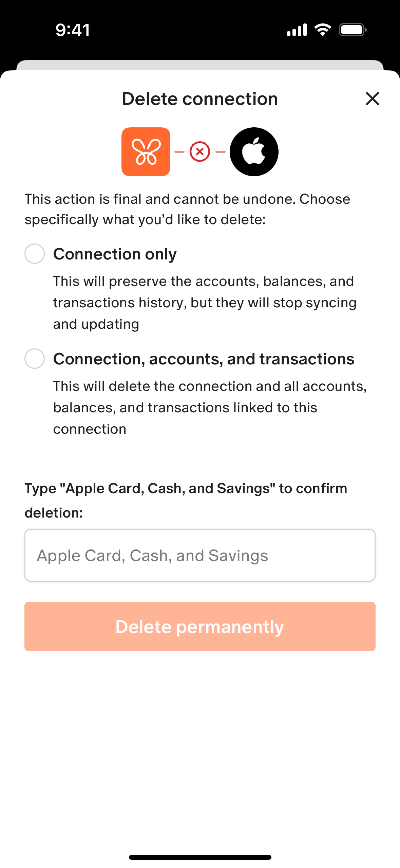Select the Connection only radio button

[35, 254]
